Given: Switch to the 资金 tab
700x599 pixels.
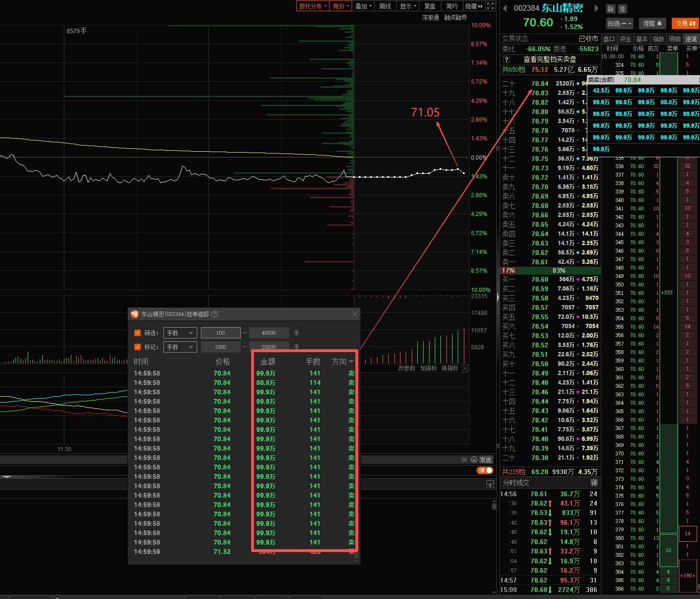Looking at the screenshot, I should coord(626,39).
